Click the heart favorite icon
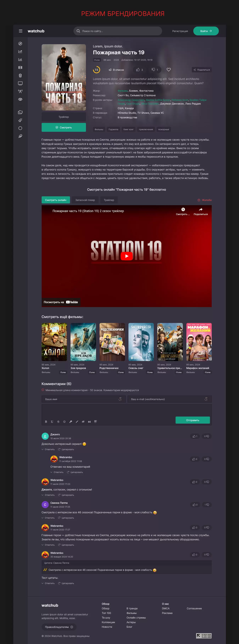The image size is (239, 644). [x=169, y=70]
